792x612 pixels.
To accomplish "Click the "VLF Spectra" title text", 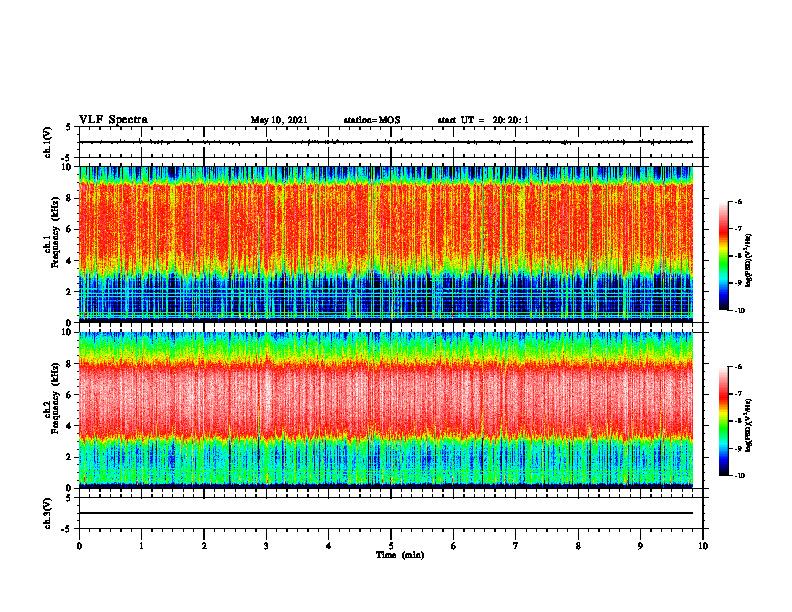I will tap(113, 120).
